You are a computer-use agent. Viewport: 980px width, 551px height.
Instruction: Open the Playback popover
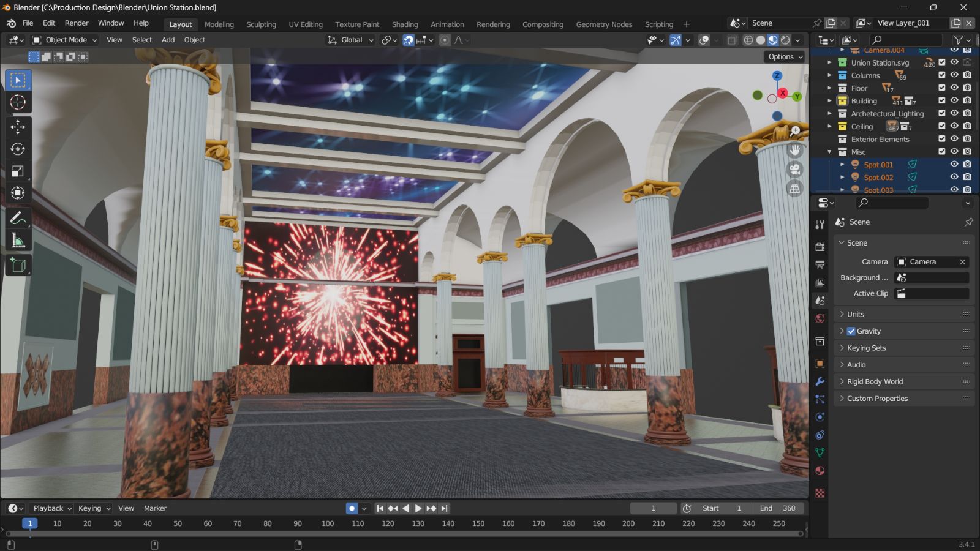click(x=52, y=508)
